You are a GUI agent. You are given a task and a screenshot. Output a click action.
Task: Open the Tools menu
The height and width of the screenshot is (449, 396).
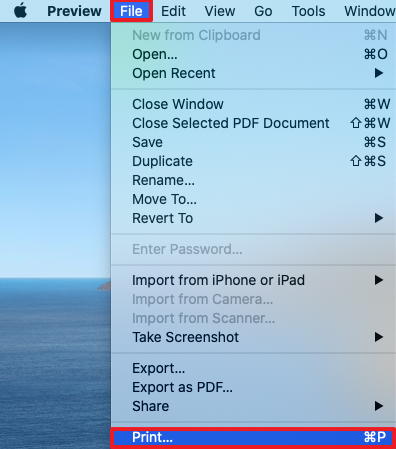(x=308, y=11)
